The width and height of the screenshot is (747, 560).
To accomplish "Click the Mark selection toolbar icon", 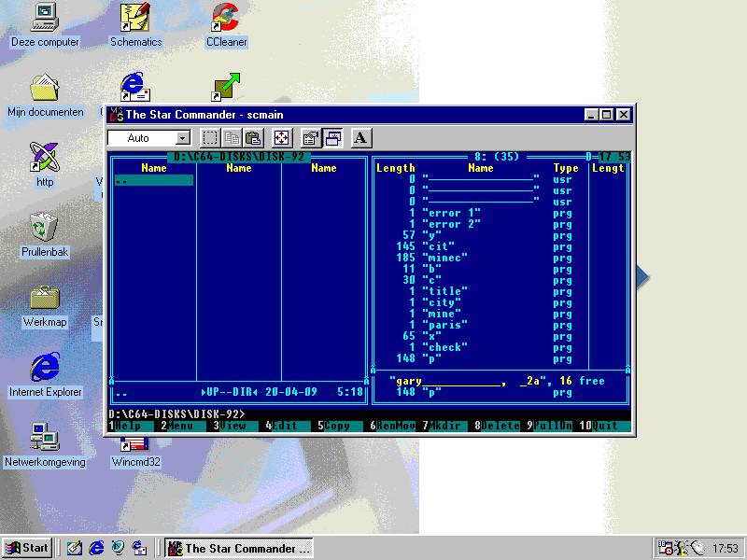I will 210,138.
